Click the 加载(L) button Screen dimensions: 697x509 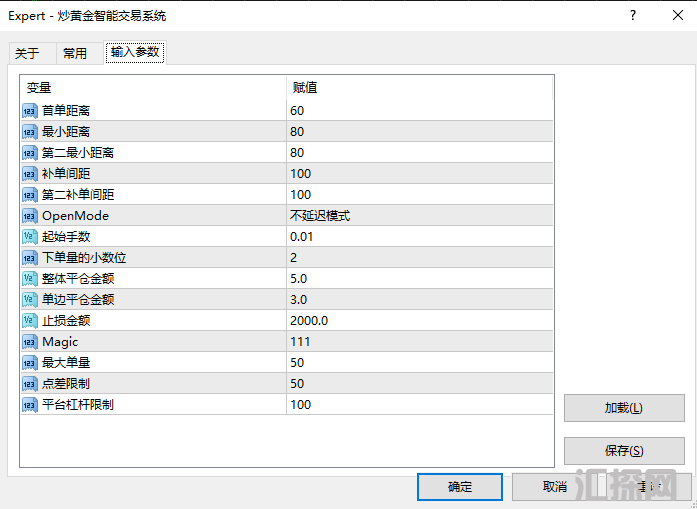click(624, 408)
